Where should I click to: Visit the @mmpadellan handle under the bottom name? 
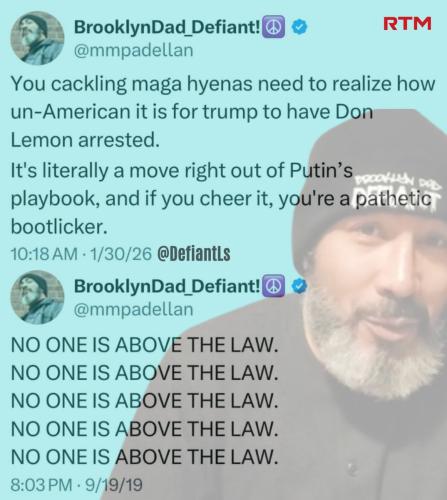click(x=133, y=310)
